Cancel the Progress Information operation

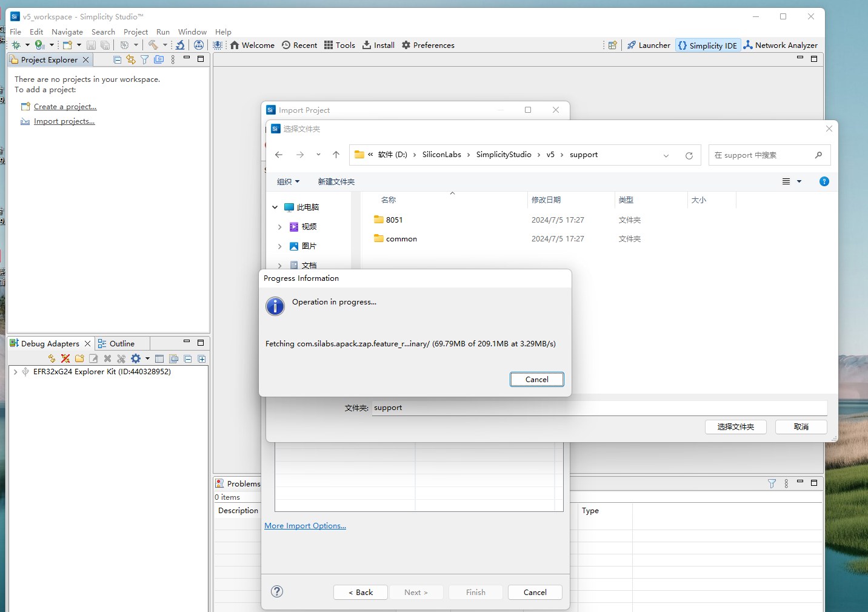(537, 379)
